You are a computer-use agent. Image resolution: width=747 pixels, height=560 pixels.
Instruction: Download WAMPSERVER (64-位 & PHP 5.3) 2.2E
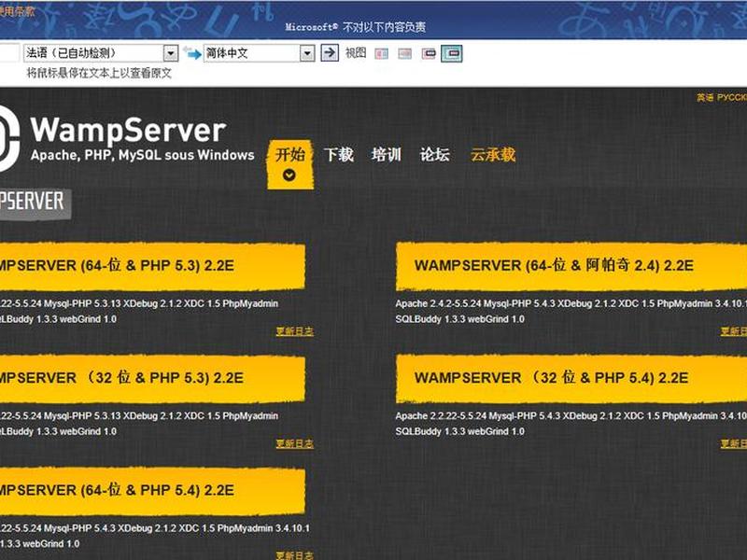point(152,266)
